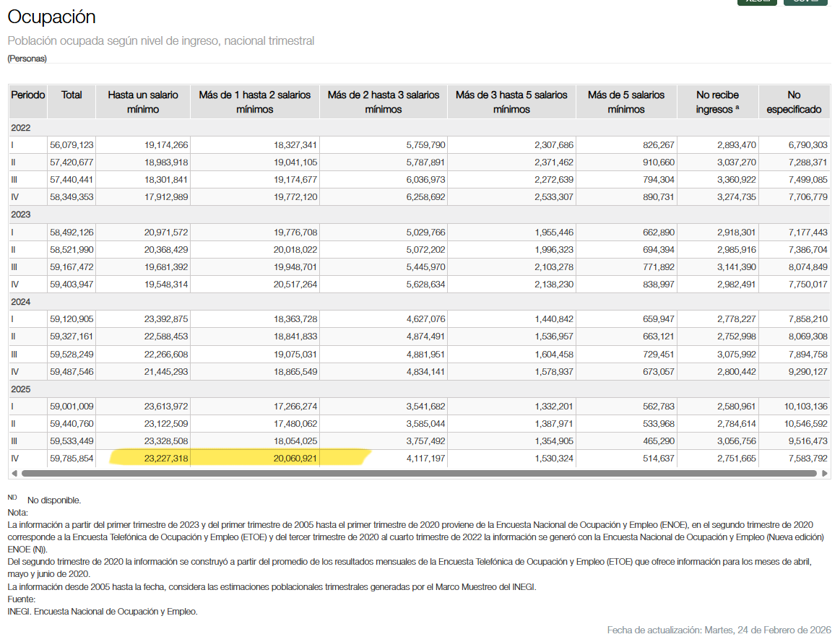The height and width of the screenshot is (642, 840).
Task: Select the 2025 year group row
Action: point(420,389)
